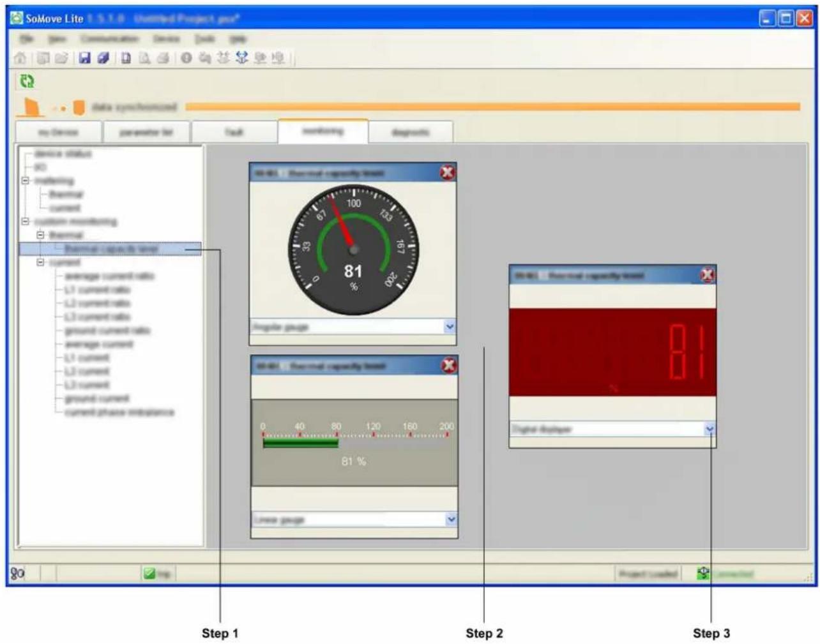Close the angular gauge widget
The height and width of the screenshot is (644, 820).
[x=448, y=172]
